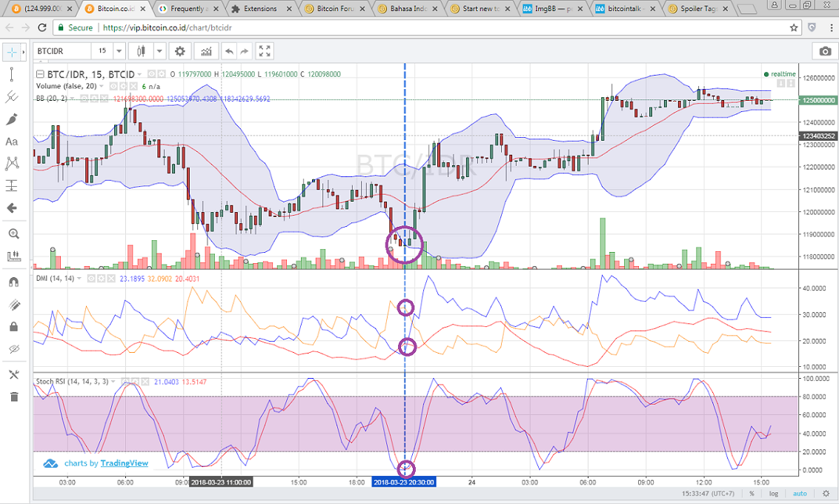Expand the cursor tool flyout arrow
Screen dimensions: 839x504
(23, 52)
